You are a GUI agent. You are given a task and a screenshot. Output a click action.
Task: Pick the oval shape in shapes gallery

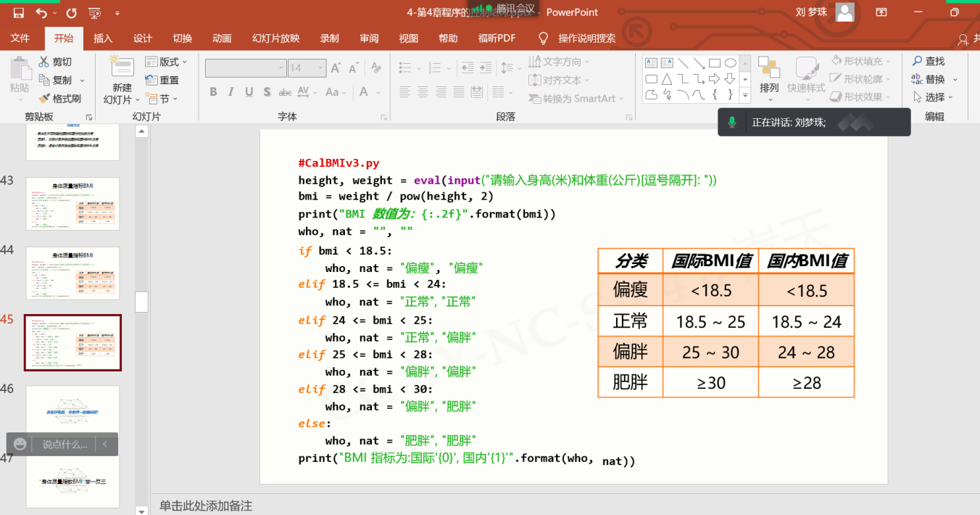pyautogui.click(x=731, y=63)
